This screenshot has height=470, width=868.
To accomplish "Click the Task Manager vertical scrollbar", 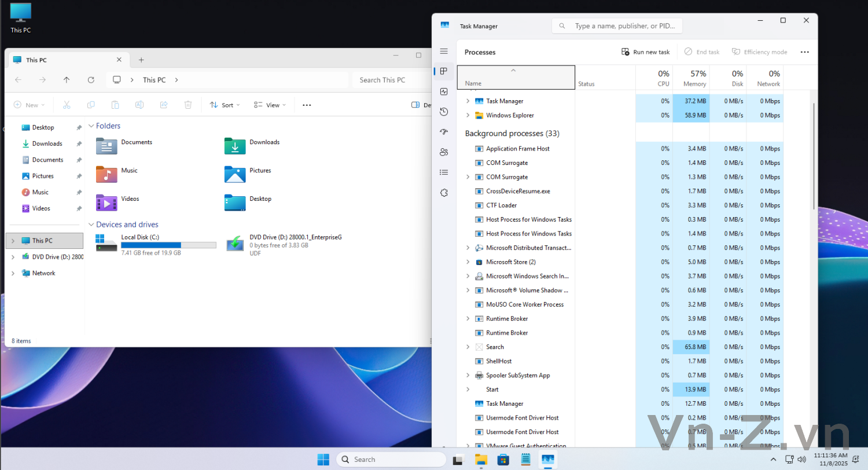I will click(814, 156).
